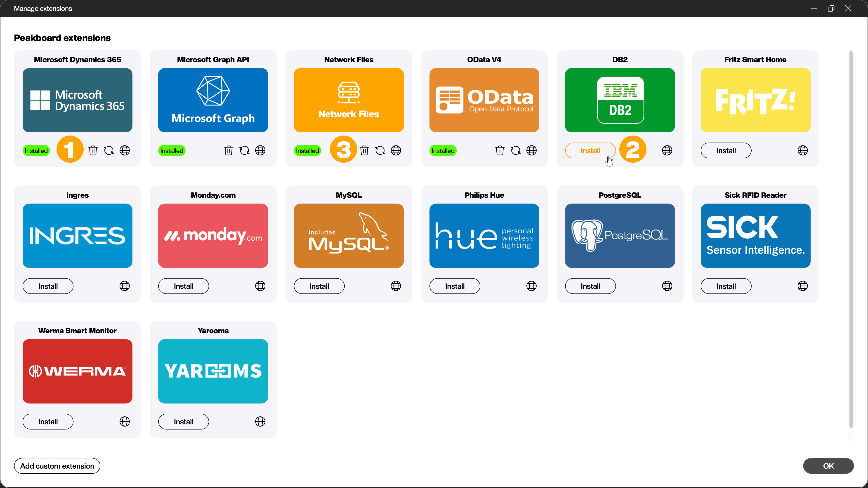Image resolution: width=868 pixels, height=488 pixels.
Task: Delete the Microsoft Dynamics 365 extension
Action: click(x=93, y=150)
